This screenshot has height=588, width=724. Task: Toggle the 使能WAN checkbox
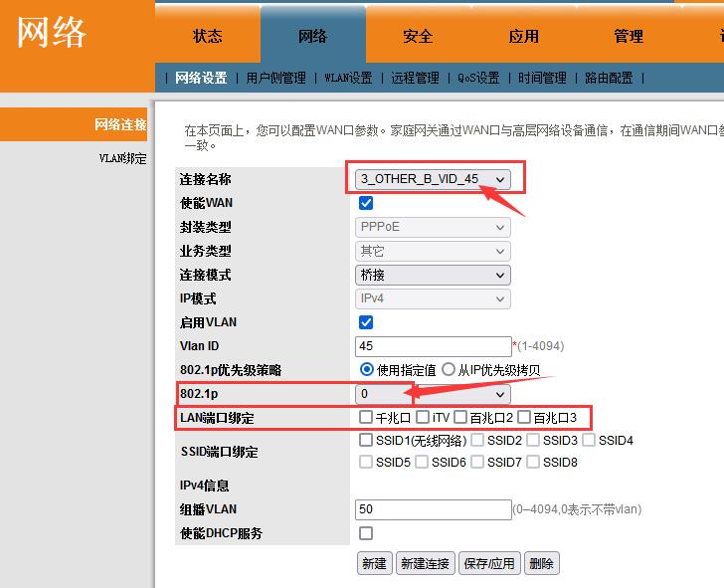tap(366, 203)
